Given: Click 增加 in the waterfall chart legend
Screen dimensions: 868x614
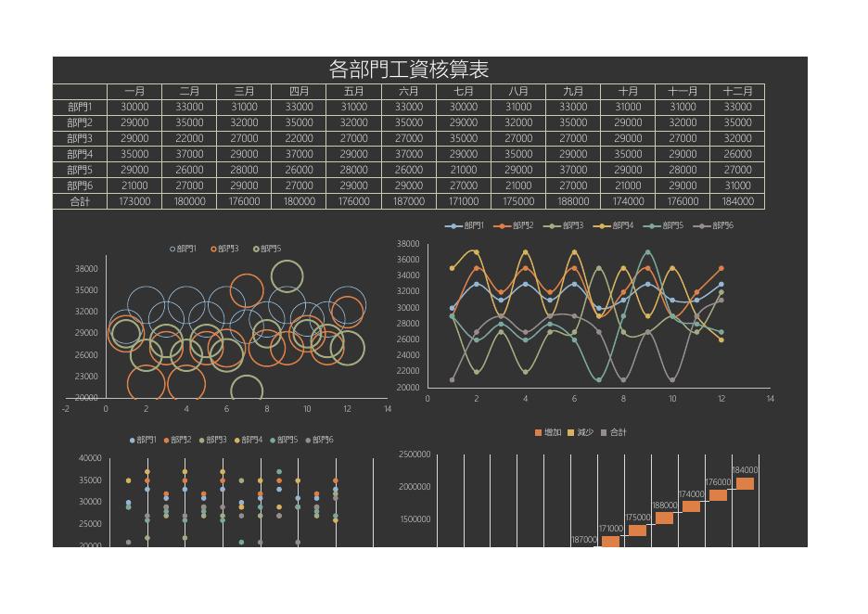Looking at the screenshot, I should click(548, 432).
